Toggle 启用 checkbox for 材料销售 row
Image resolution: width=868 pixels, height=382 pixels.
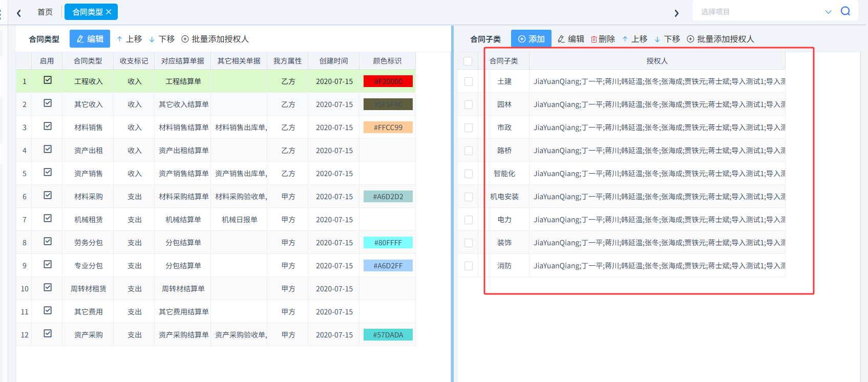click(x=48, y=126)
